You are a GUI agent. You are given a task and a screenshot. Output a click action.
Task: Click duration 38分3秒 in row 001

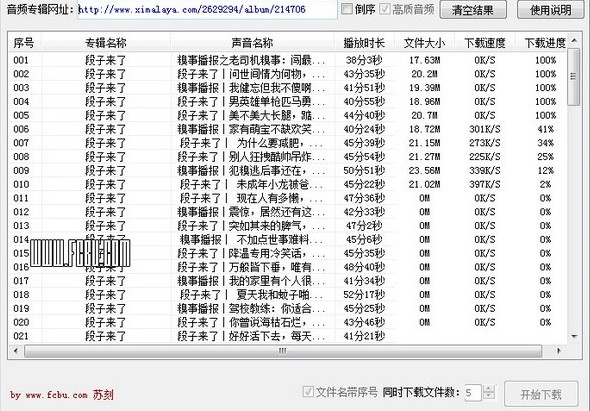click(x=364, y=60)
